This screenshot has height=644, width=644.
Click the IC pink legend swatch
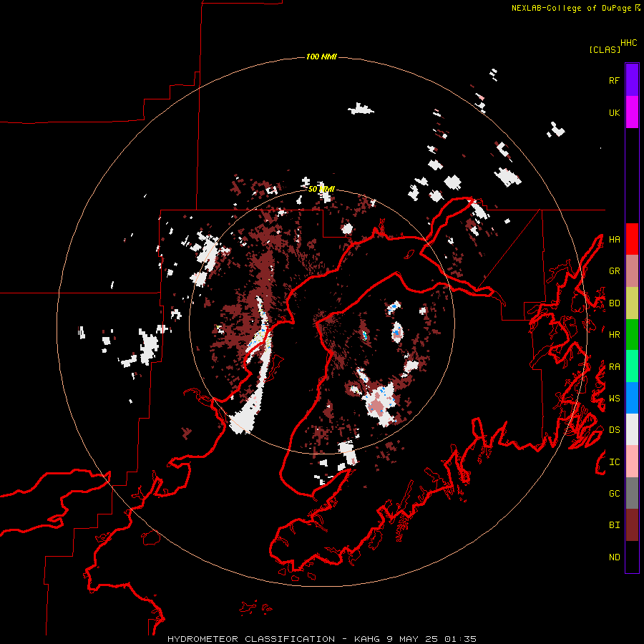point(632,462)
